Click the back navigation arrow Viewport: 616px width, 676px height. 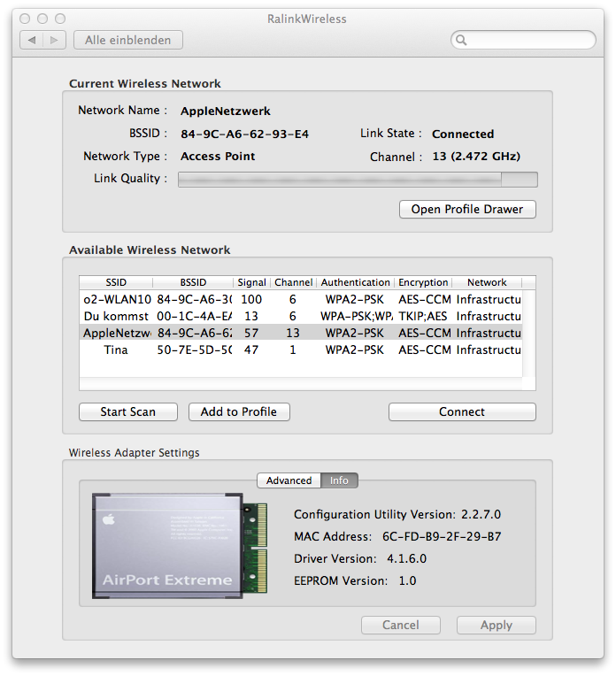[33, 40]
